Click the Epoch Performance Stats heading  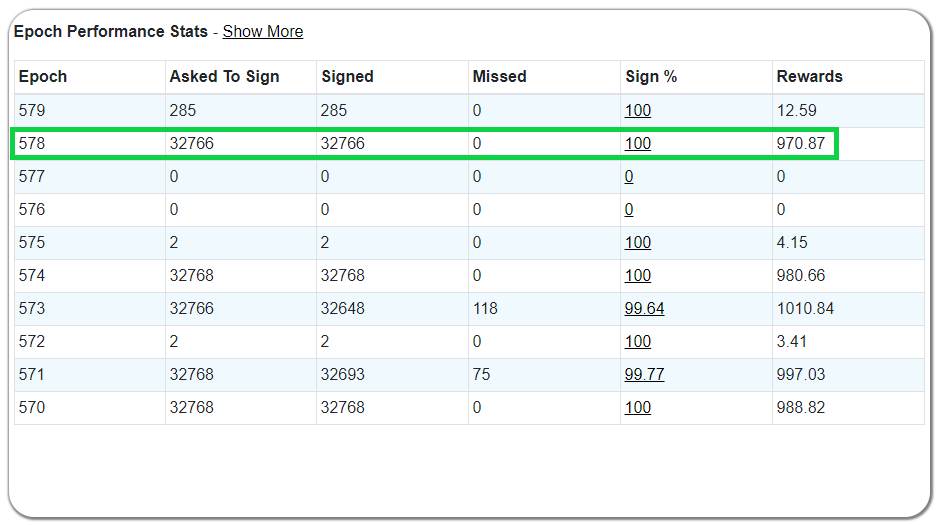click(111, 31)
